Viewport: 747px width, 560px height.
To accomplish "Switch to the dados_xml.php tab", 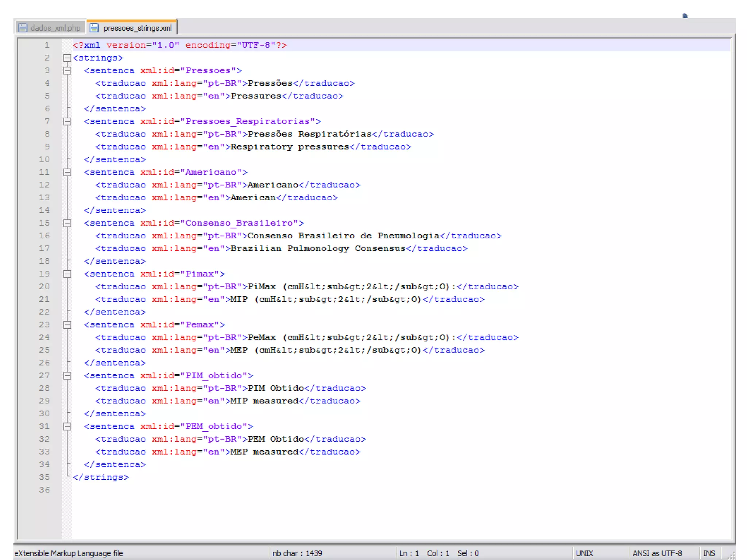I will point(50,28).
